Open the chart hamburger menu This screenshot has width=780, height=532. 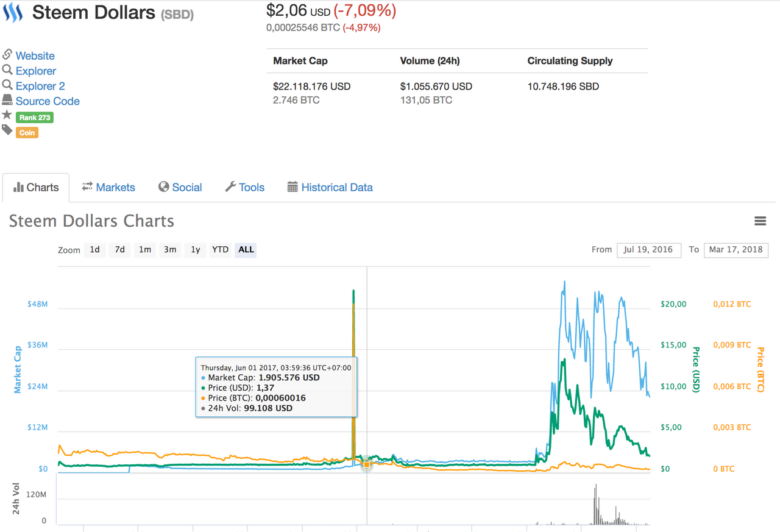pos(760,221)
